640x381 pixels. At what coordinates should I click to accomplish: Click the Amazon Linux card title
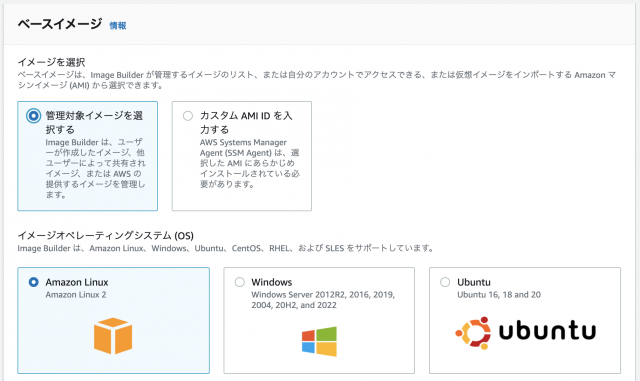click(x=77, y=282)
